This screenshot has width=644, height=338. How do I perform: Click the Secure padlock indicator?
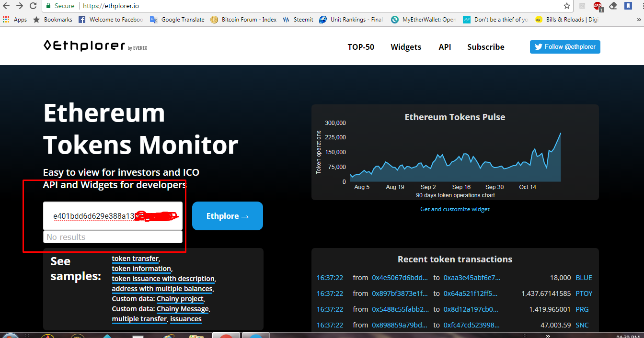click(60, 6)
